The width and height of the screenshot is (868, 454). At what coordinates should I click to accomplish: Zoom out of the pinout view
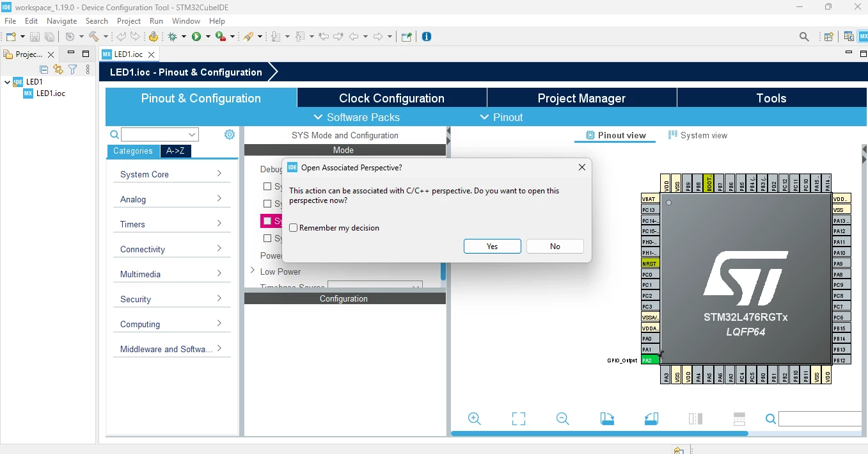pyautogui.click(x=563, y=419)
